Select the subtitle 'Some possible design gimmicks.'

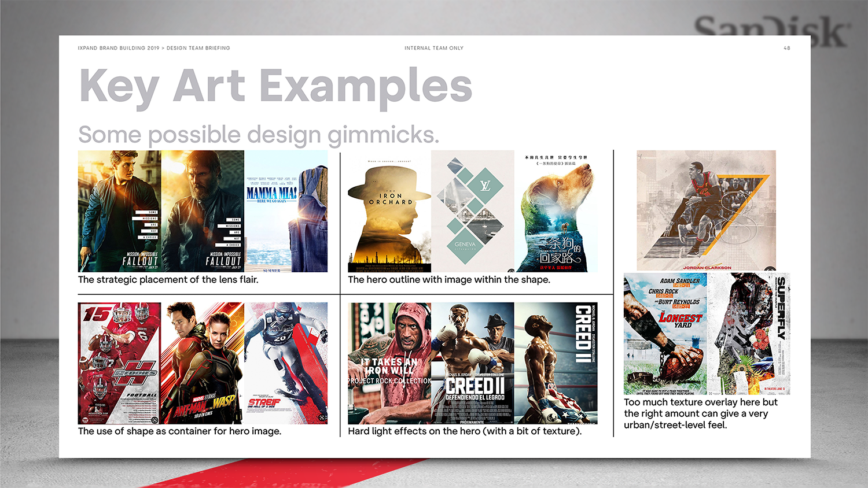[x=259, y=135]
